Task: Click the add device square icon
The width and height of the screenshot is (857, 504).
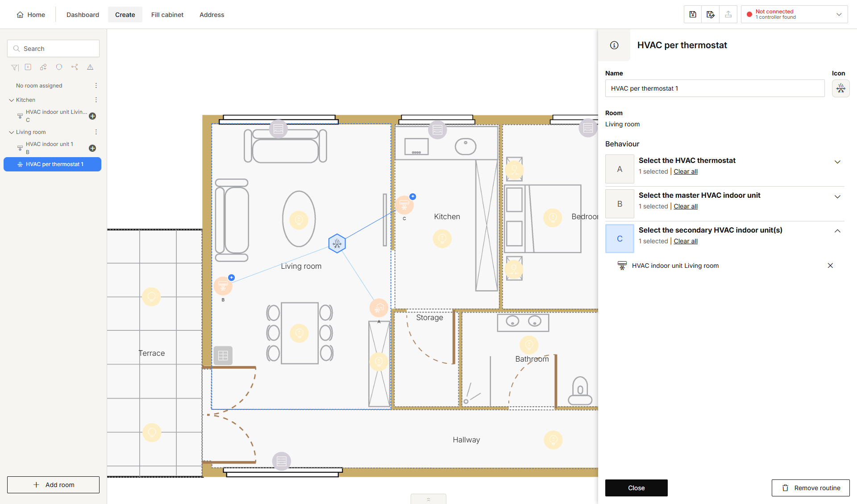Action: point(28,67)
